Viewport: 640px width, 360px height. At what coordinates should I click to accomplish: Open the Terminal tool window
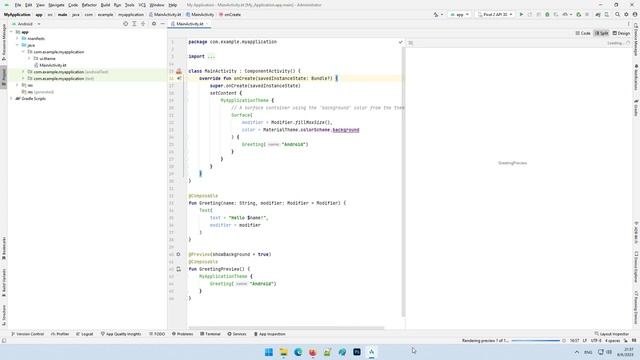click(210, 334)
